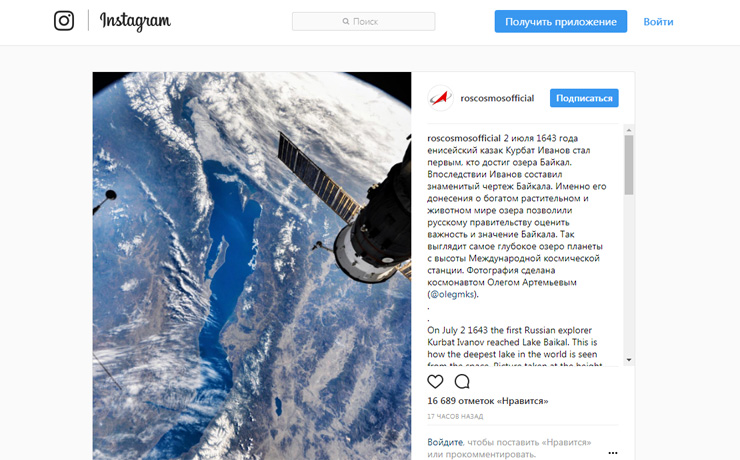
Task: Click the 16 689 отметок «Нравится» likes count
Action: [488, 401]
